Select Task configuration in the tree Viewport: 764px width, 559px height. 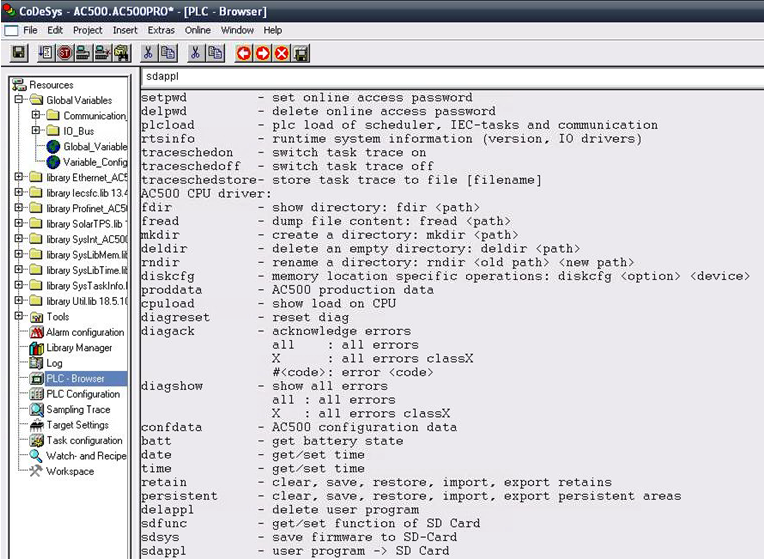(x=84, y=440)
